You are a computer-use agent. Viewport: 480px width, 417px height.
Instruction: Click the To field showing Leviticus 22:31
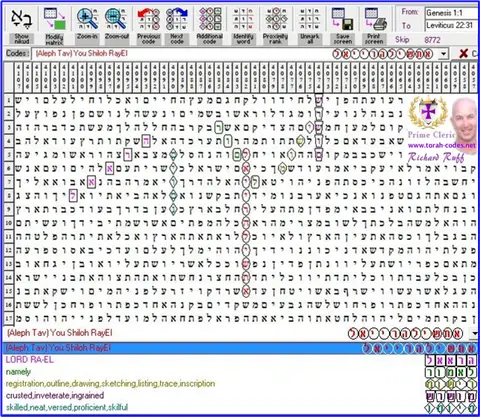pos(451,25)
